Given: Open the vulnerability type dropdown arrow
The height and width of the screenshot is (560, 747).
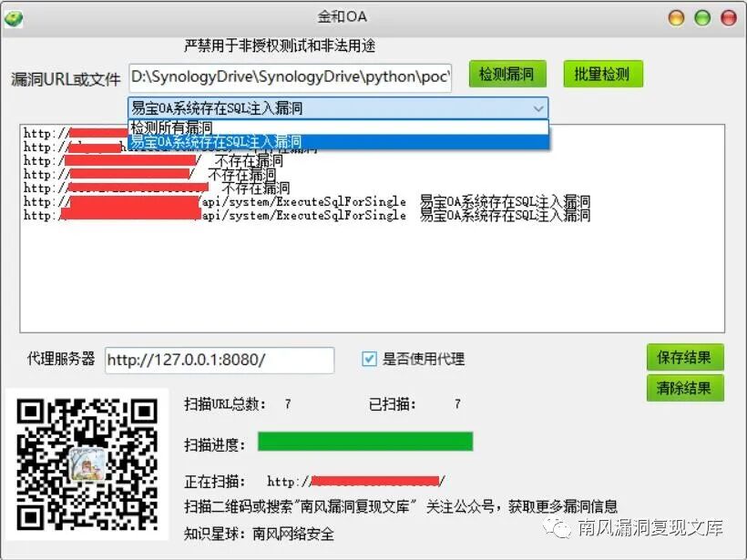Looking at the screenshot, I should click(538, 108).
